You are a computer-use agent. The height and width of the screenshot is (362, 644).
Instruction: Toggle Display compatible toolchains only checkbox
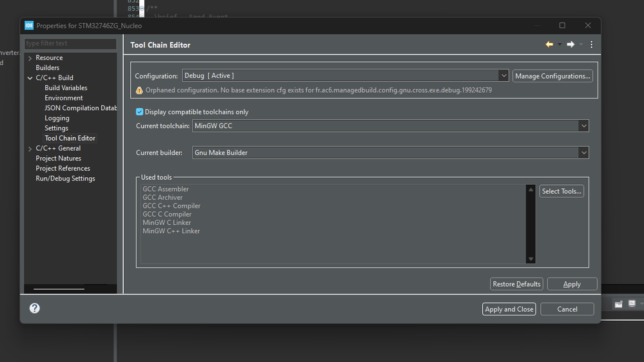[x=140, y=112]
